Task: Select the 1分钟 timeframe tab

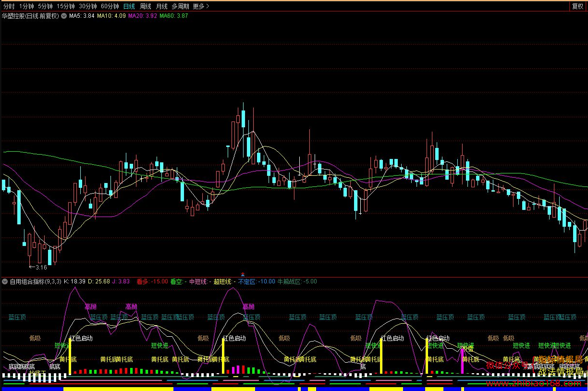Action: click(26, 6)
